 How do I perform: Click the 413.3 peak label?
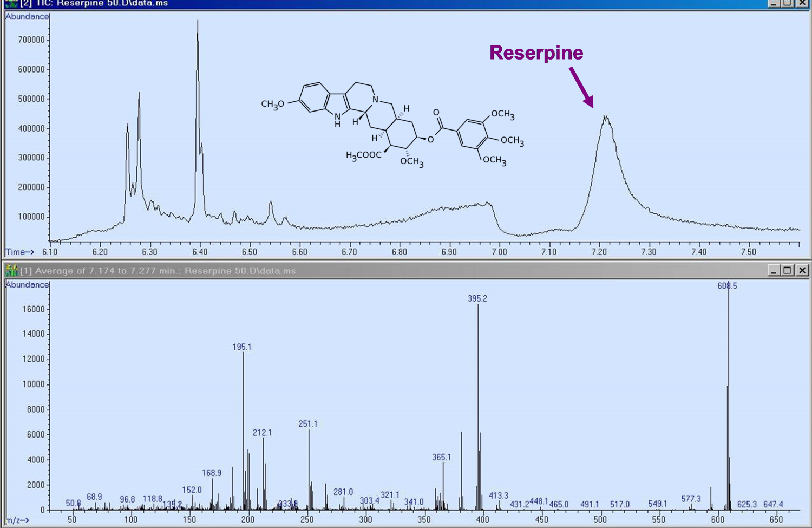(499, 496)
